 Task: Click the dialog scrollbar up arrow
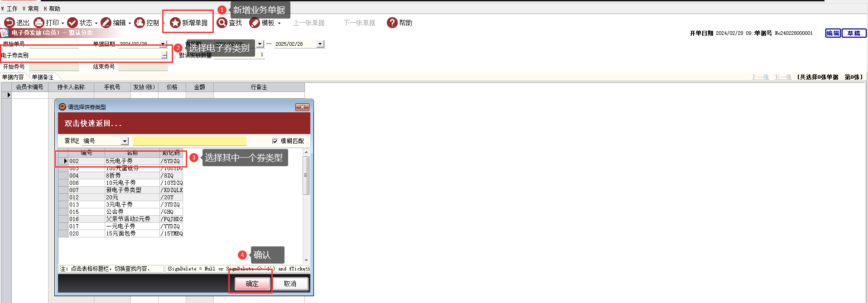tap(306, 153)
